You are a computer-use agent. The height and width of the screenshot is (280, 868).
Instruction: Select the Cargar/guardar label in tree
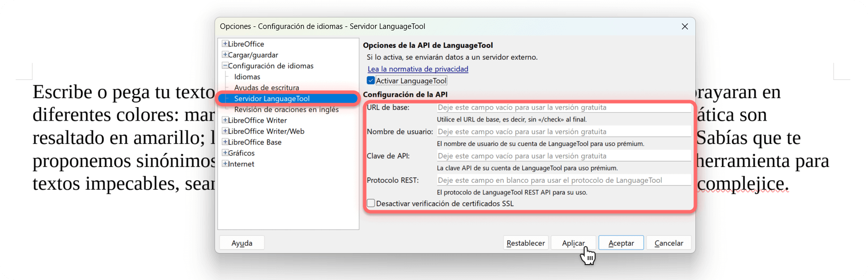pos(253,55)
